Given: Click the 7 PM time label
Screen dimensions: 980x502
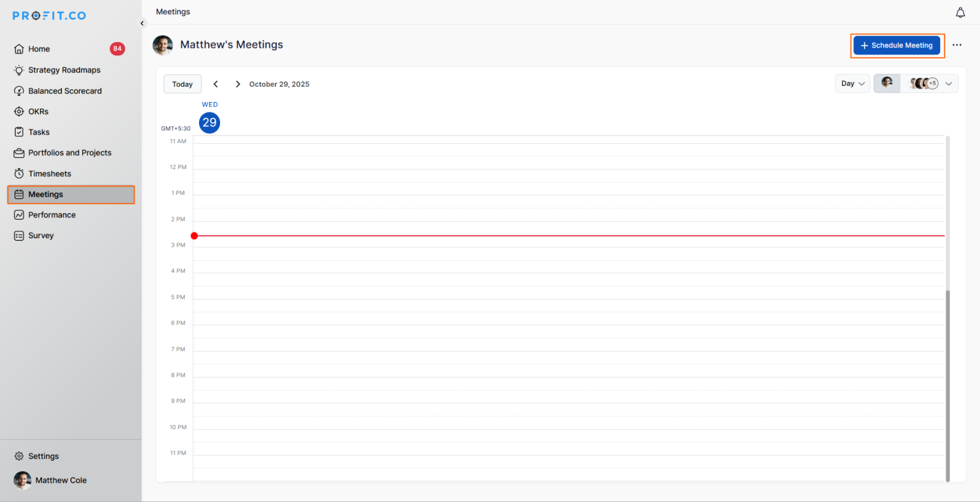Looking at the screenshot, I should coord(178,349).
